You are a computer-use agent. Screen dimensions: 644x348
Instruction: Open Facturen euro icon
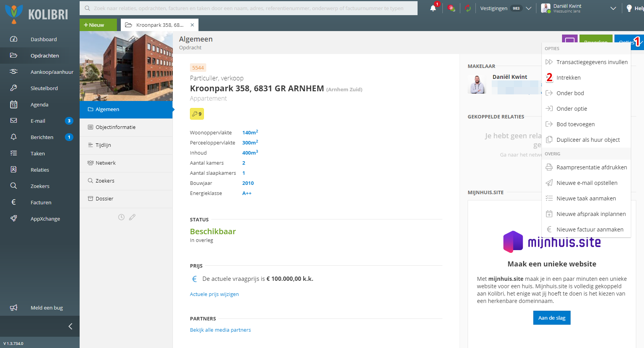tap(14, 202)
